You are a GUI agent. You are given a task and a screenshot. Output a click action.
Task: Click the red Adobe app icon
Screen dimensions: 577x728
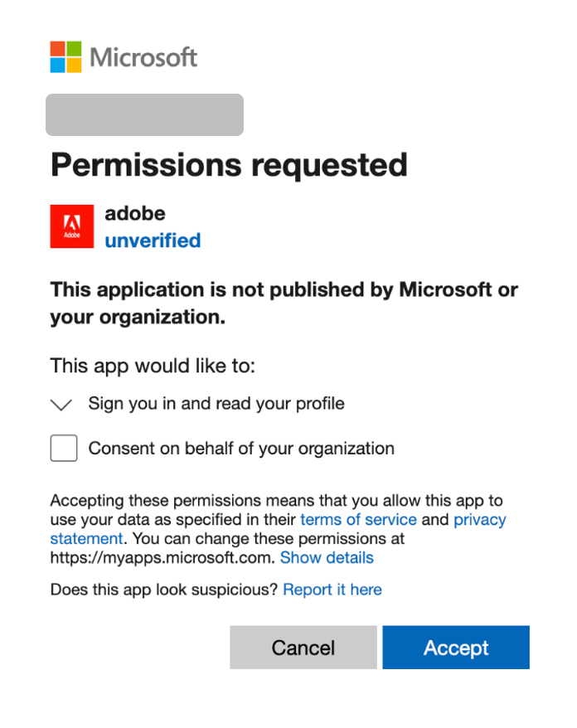[x=72, y=226]
